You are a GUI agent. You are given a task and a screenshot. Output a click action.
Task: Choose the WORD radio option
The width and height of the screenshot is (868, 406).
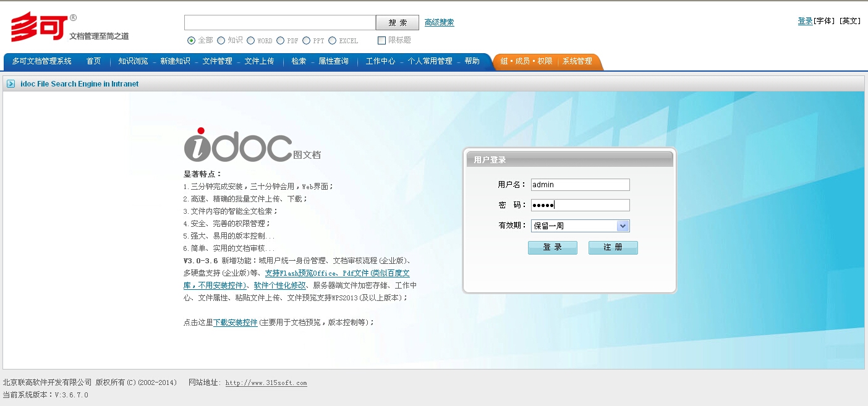(x=251, y=41)
